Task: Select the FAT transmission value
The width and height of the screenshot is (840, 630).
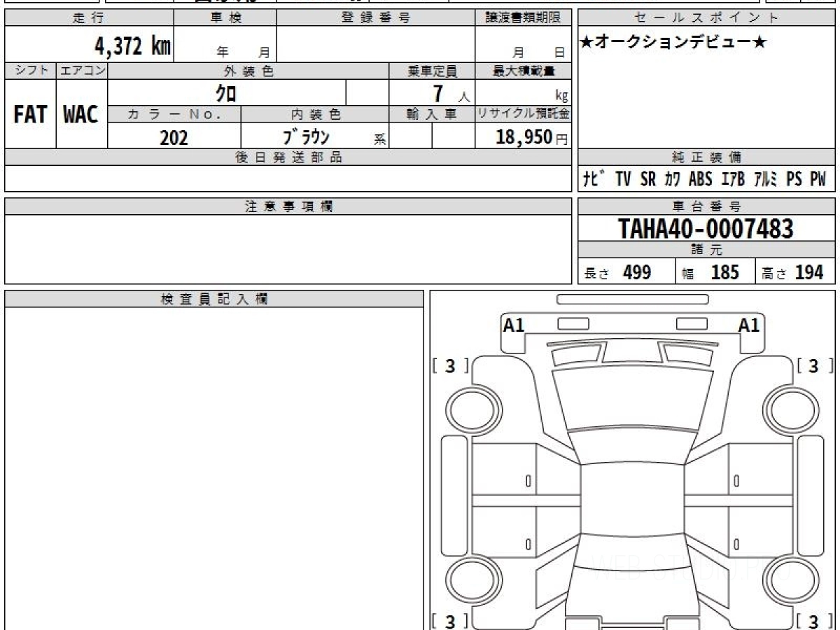Action: coord(30,114)
